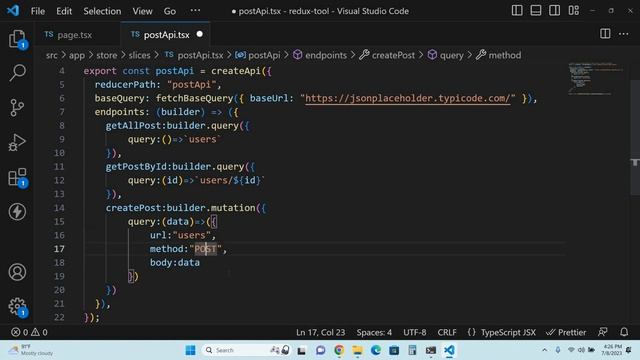Change end of line via CRLF
Image resolution: width=640 pixels, height=360 pixels.
(x=447, y=332)
